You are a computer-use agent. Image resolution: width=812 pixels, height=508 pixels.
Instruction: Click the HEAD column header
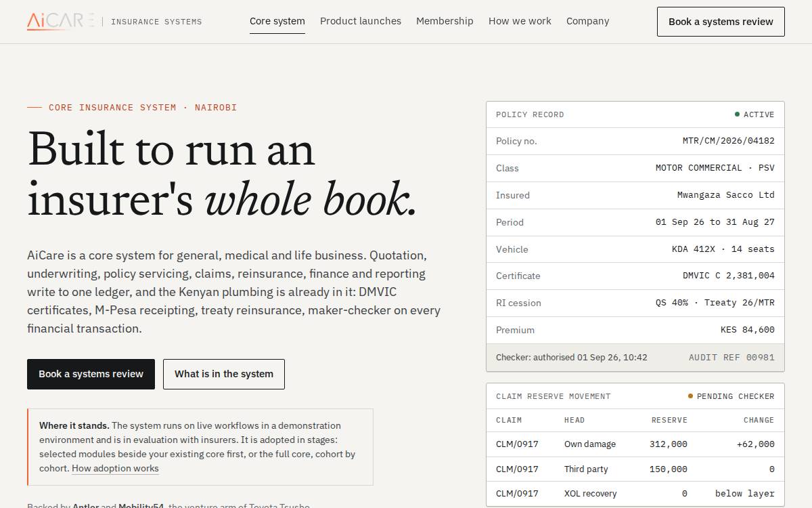click(574, 420)
